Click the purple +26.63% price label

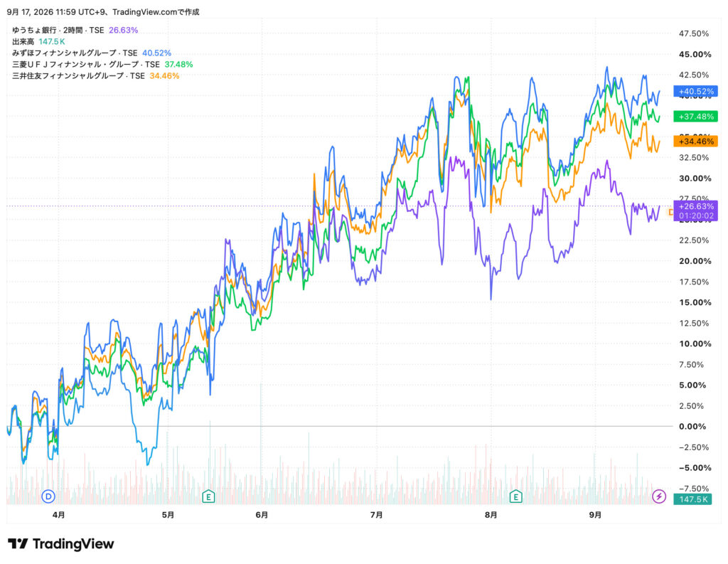tap(695, 211)
